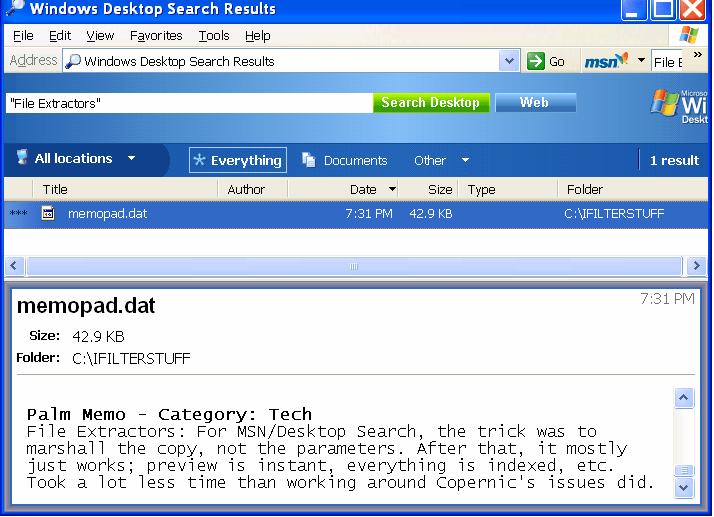Maximize the Windows Desktop Search window
The height and width of the screenshot is (517, 714).
(663, 9)
